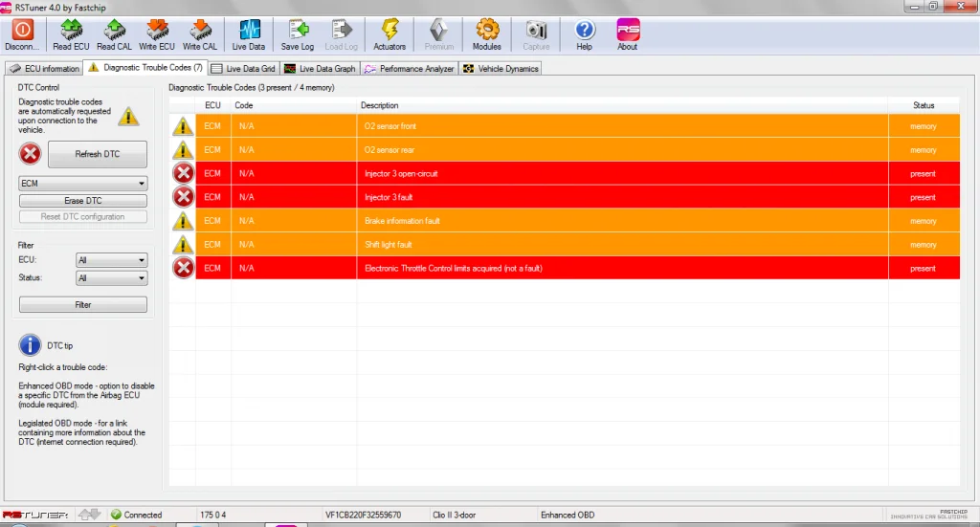Click the Read CAL toolbar icon
This screenshot has width=980, height=527.
[115, 30]
